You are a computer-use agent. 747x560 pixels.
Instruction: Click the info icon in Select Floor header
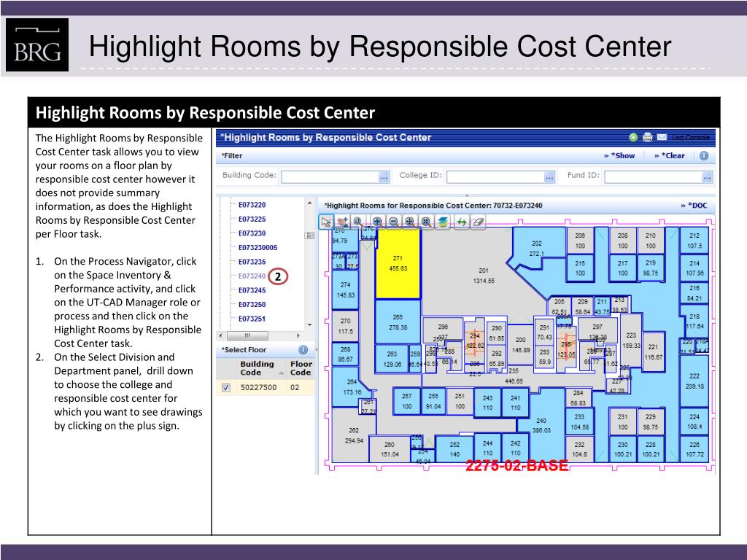click(303, 350)
